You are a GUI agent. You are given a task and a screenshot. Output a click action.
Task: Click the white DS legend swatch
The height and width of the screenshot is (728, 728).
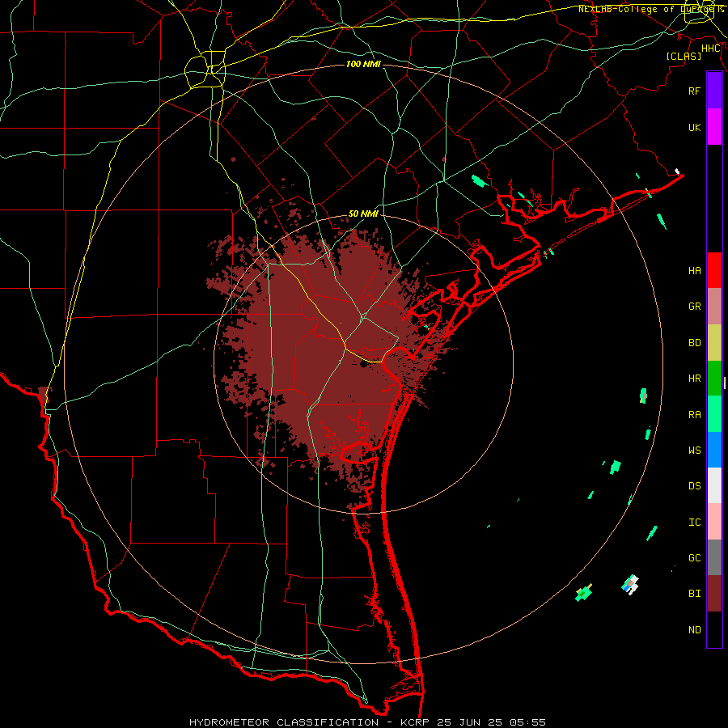tap(714, 485)
